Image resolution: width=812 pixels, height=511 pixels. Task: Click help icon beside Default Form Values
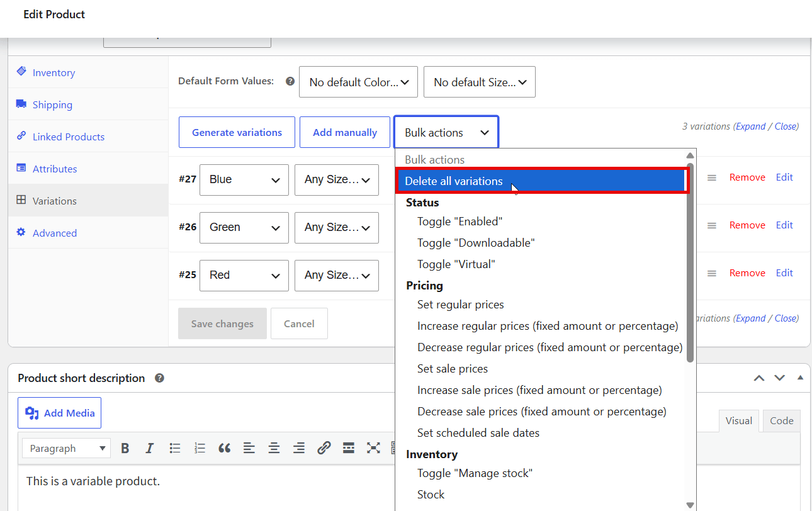pyautogui.click(x=290, y=81)
